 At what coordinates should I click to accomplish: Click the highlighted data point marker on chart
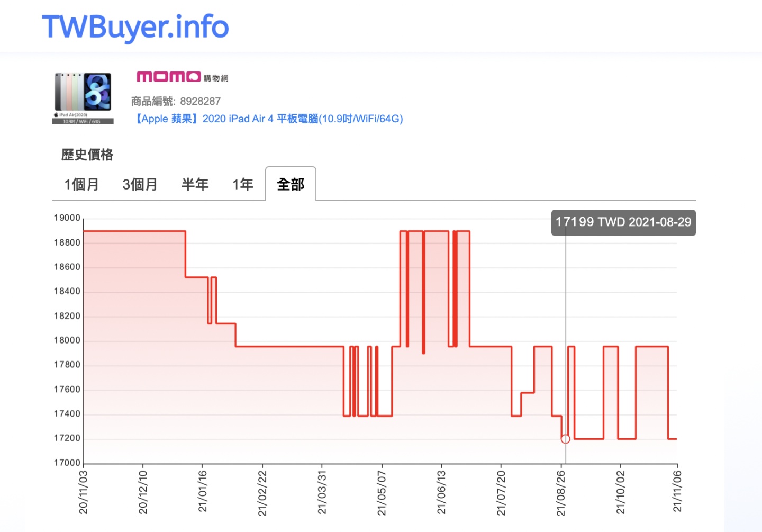(x=565, y=438)
